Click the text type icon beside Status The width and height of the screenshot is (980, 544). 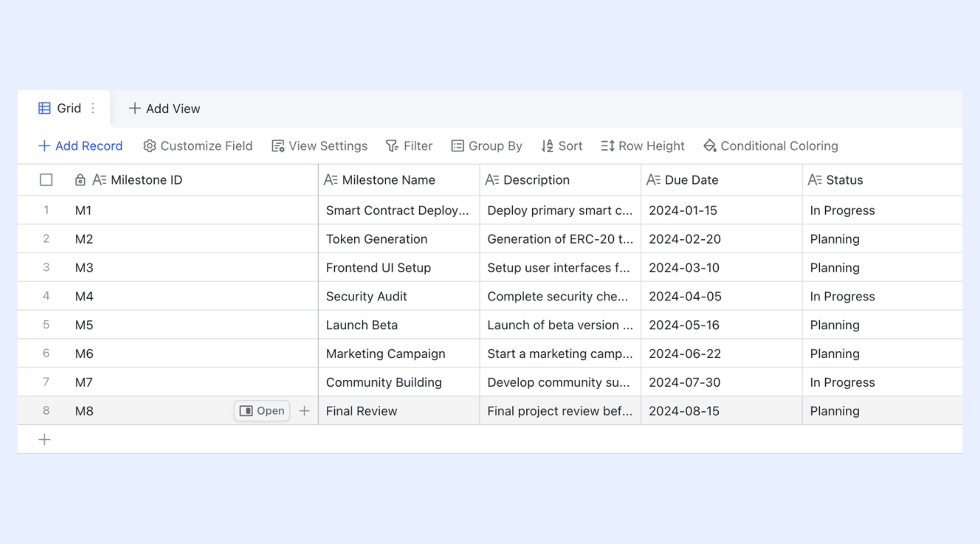click(815, 180)
